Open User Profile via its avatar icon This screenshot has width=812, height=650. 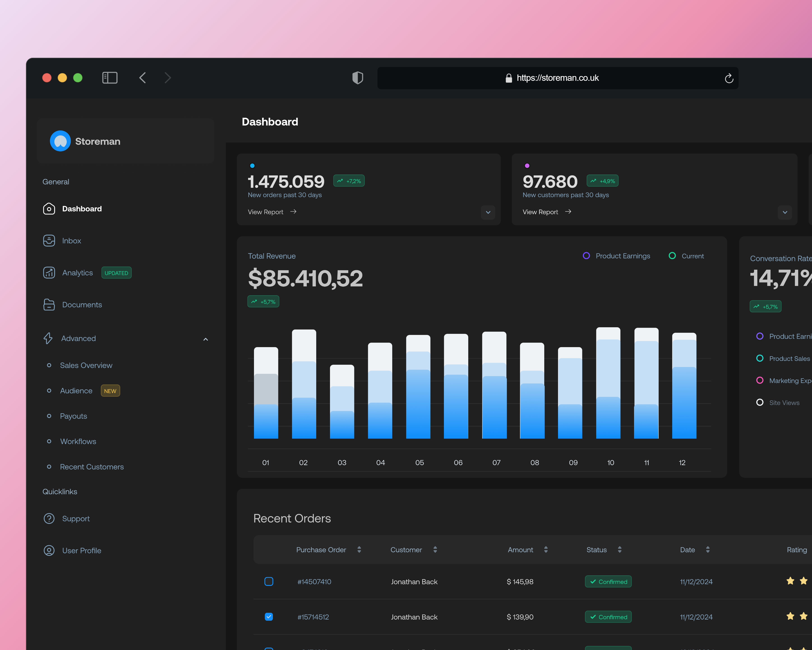point(49,550)
